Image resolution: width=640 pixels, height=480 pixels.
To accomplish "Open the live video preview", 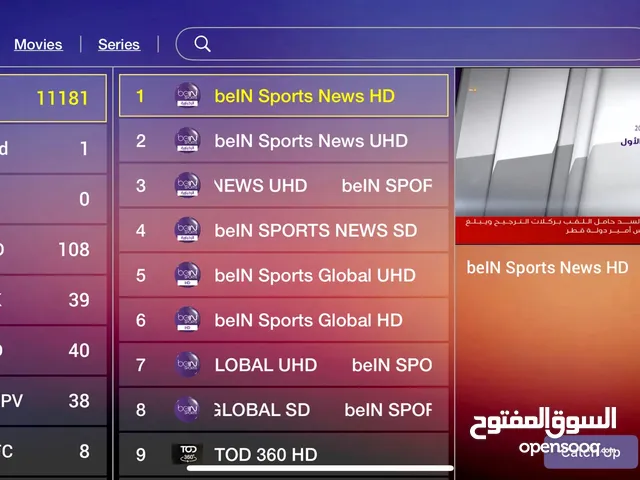I will pos(547,156).
